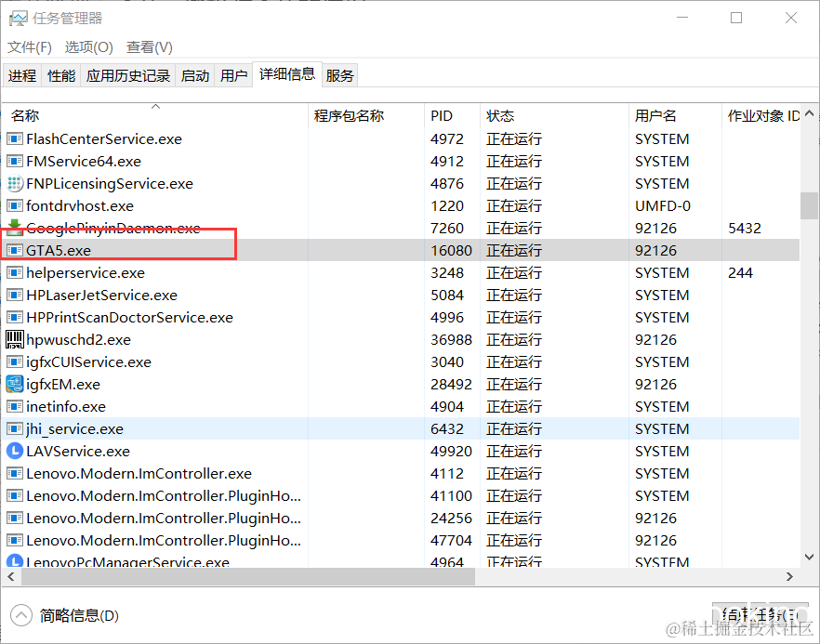The image size is (820, 644).
Task: Sort by the 状态 column header
Action: click(554, 115)
